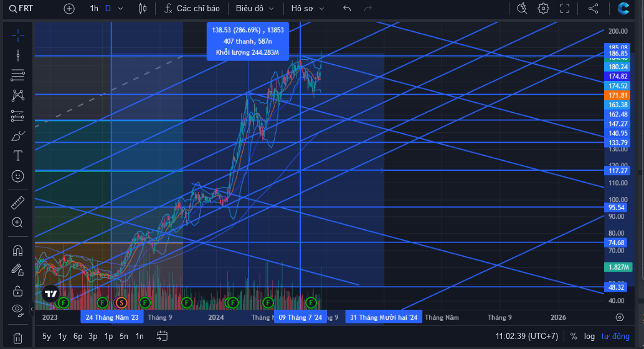
Task: Add a symbol to compare with the plus icon
Action: pyautogui.click(x=69, y=8)
